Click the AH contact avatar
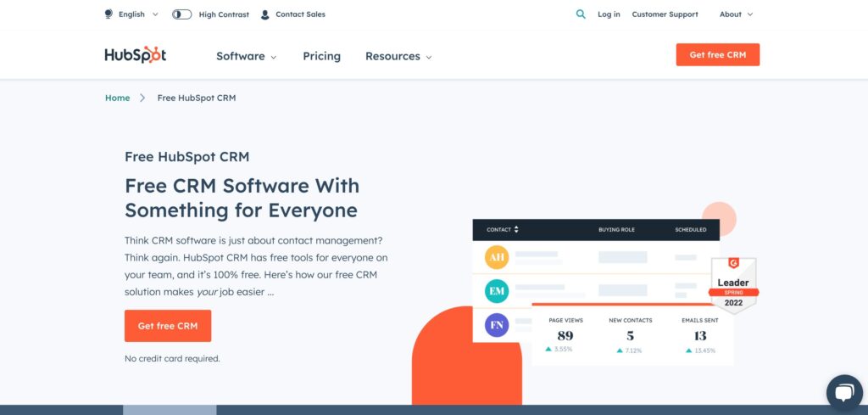Image resolution: width=868 pixels, height=415 pixels. tap(497, 257)
